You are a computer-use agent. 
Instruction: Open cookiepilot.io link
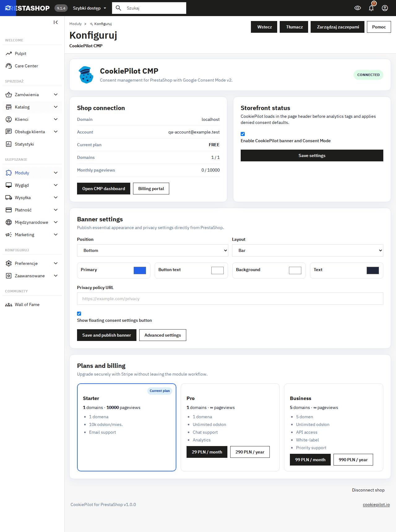pos(376,504)
